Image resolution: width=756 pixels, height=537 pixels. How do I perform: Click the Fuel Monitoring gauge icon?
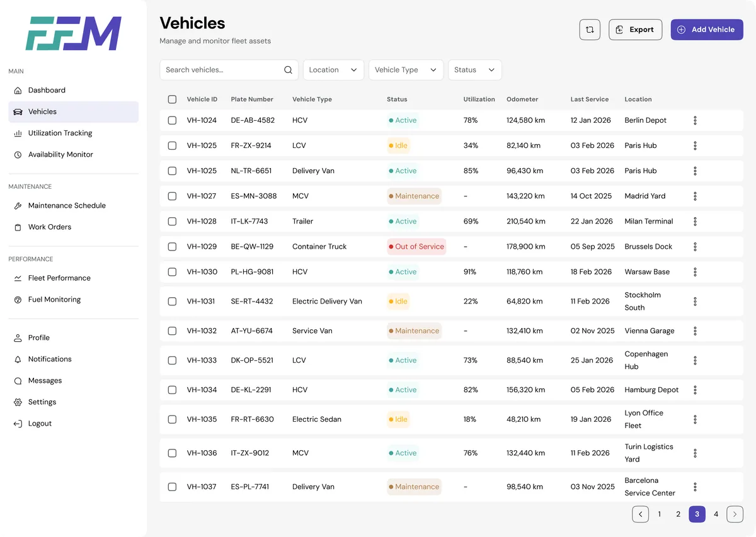[x=18, y=299]
